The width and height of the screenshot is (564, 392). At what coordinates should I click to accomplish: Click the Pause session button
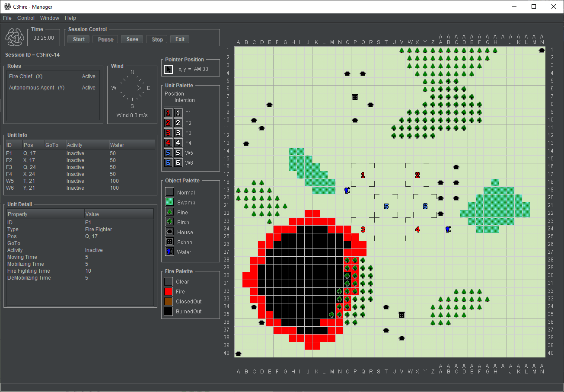(105, 39)
